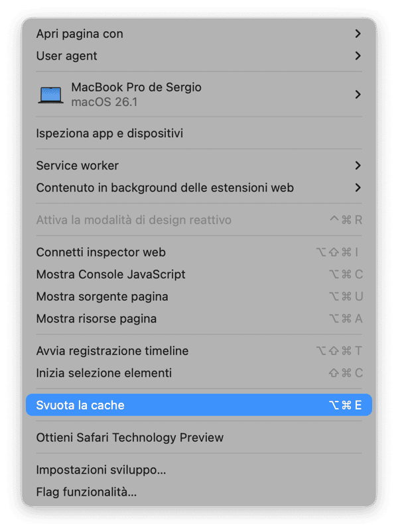Click Mostra risorse pagina

point(96,319)
